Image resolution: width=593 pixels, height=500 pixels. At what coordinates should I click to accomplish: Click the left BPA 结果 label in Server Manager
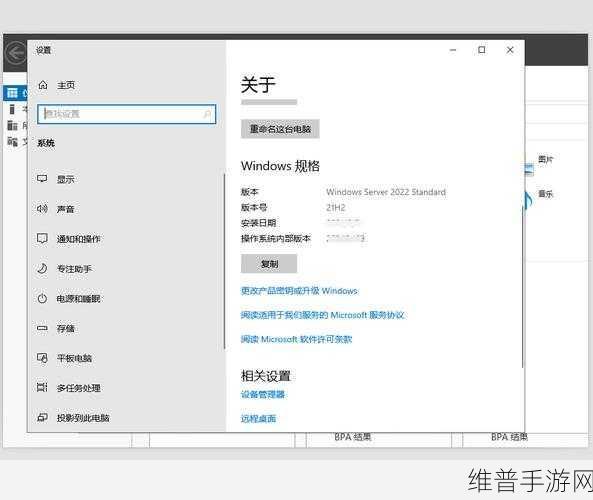[352, 437]
